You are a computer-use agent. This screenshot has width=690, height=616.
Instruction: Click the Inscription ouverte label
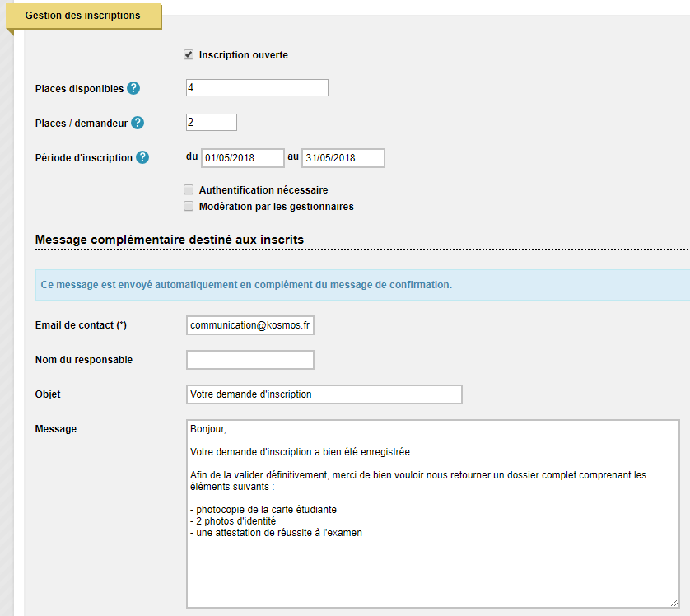click(244, 55)
